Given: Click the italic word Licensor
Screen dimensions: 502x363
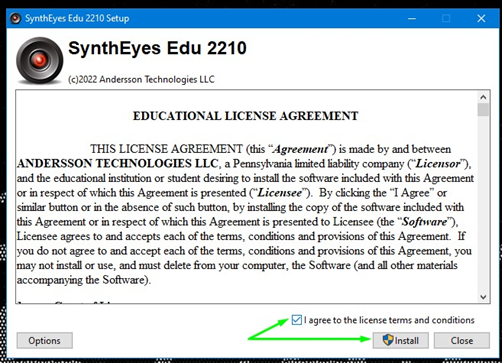Looking at the screenshot, I should coord(438,164).
